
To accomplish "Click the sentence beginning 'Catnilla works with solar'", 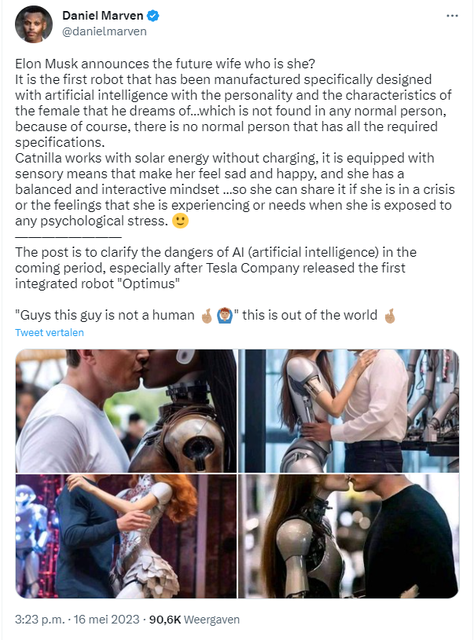I will [235, 189].
